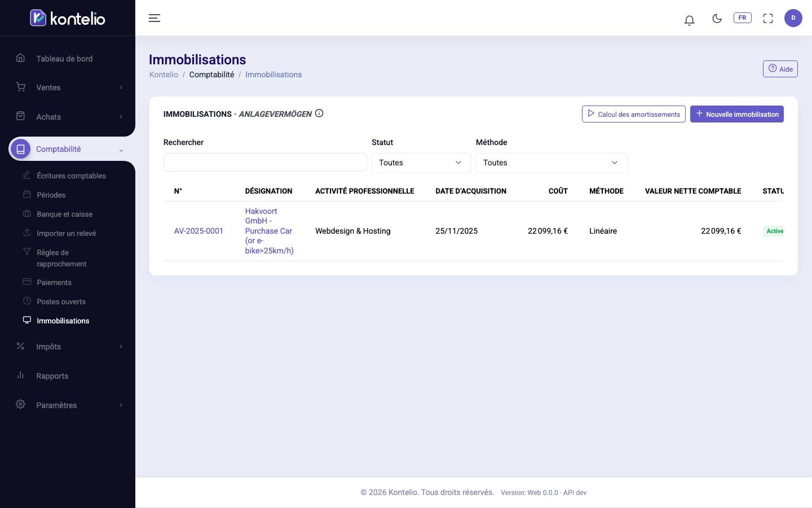Focus the Rechercher search field
This screenshot has height=508, width=812.
(265, 163)
